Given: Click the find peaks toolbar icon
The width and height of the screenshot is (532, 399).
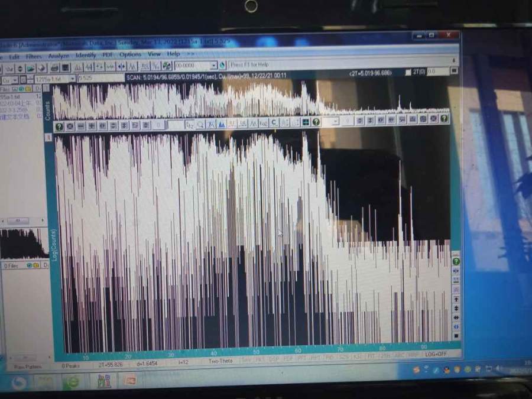Looking at the screenshot, I should [x=77, y=67].
